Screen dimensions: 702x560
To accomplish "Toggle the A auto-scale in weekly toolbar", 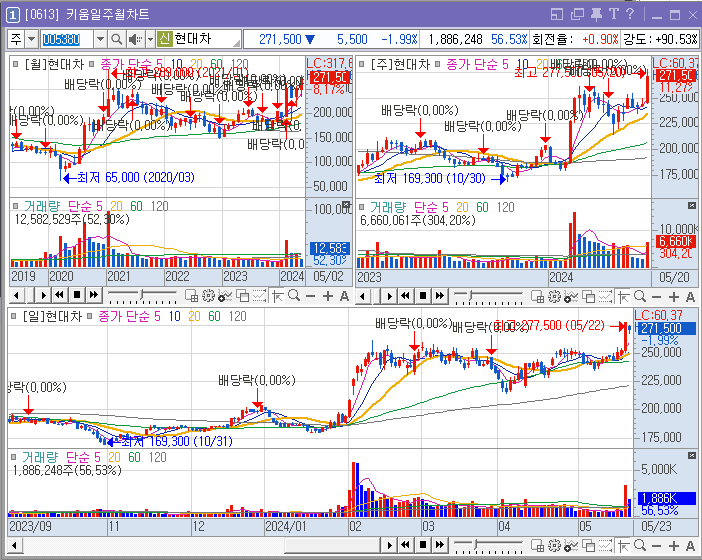I will coord(690,296).
